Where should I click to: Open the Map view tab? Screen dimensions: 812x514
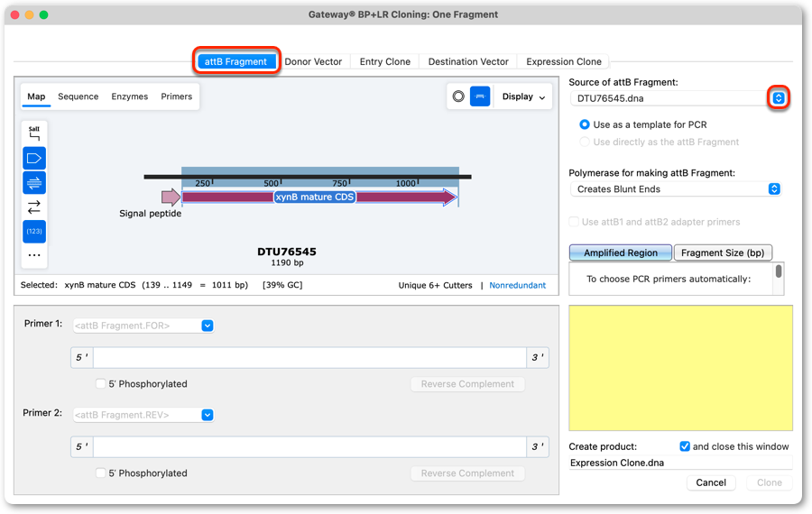(36, 96)
